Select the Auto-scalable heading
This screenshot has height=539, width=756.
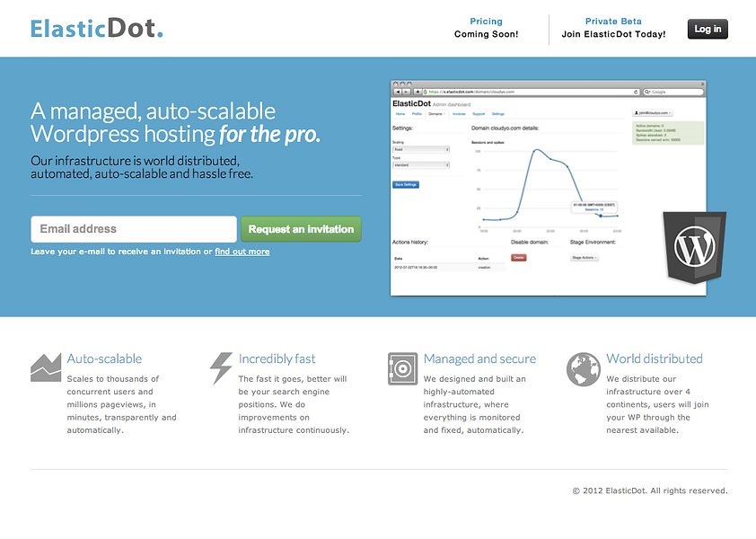[x=104, y=358]
